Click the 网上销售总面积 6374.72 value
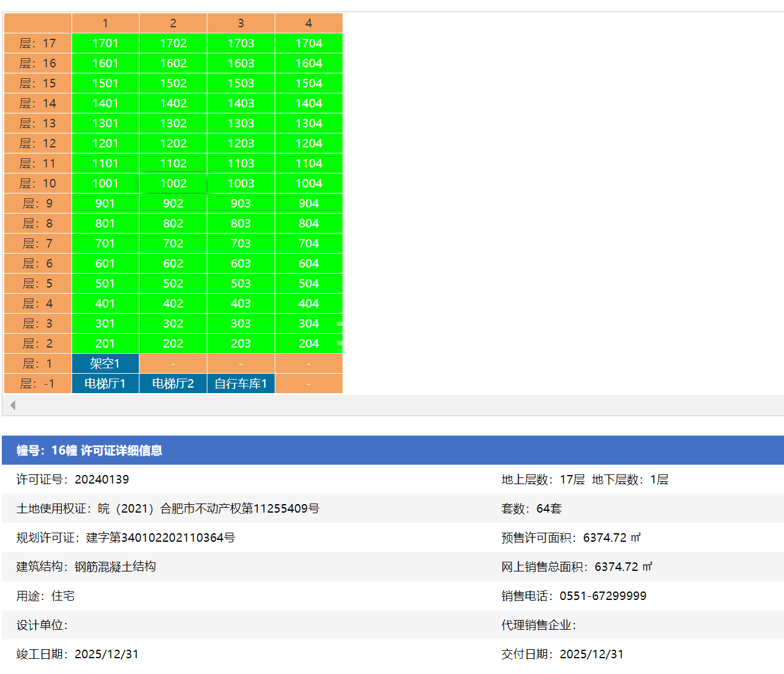Viewport: 784px width, 674px height. click(x=623, y=567)
